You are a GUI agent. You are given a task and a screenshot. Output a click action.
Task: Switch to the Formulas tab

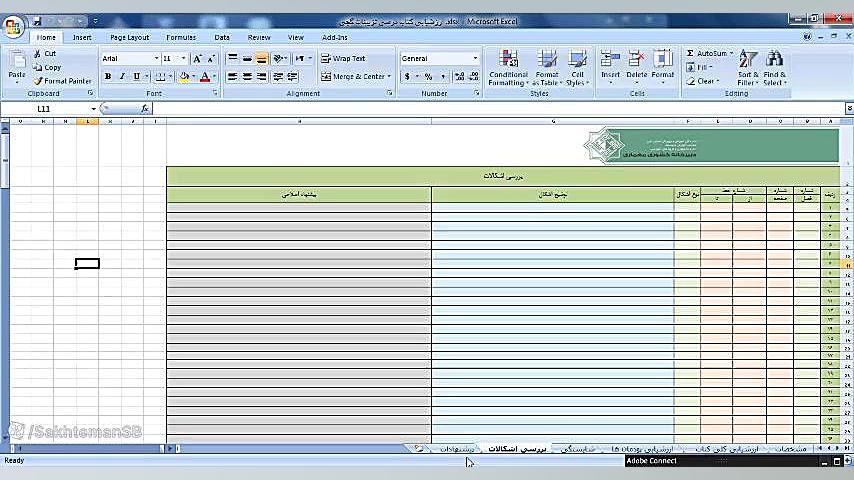click(181, 37)
